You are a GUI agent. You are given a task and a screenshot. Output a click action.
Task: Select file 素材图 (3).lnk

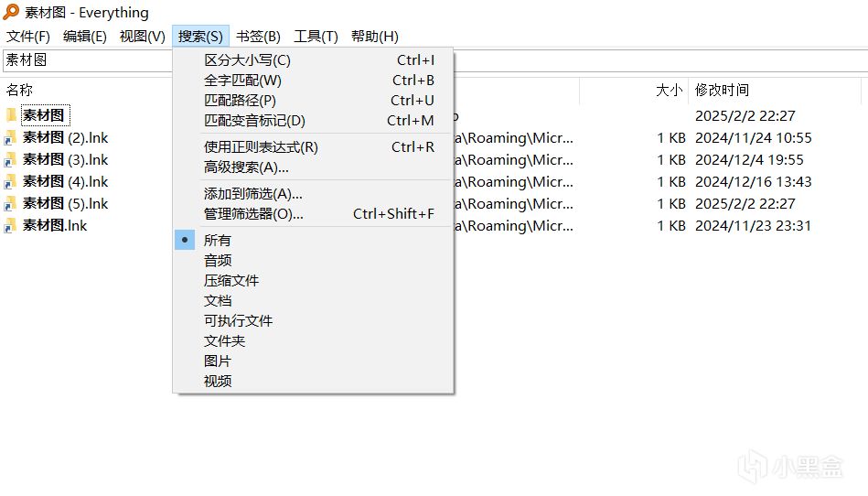(x=65, y=159)
